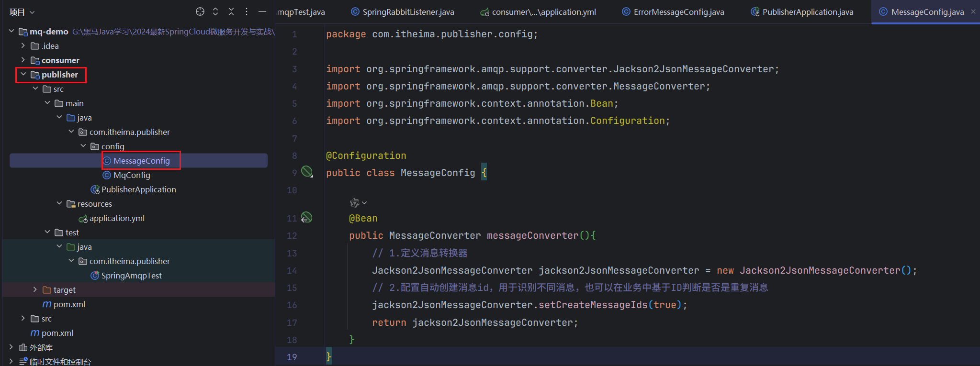The width and height of the screenshot is (980, 366).
Task: Minimize the project tool window
Action: [262, 11]
